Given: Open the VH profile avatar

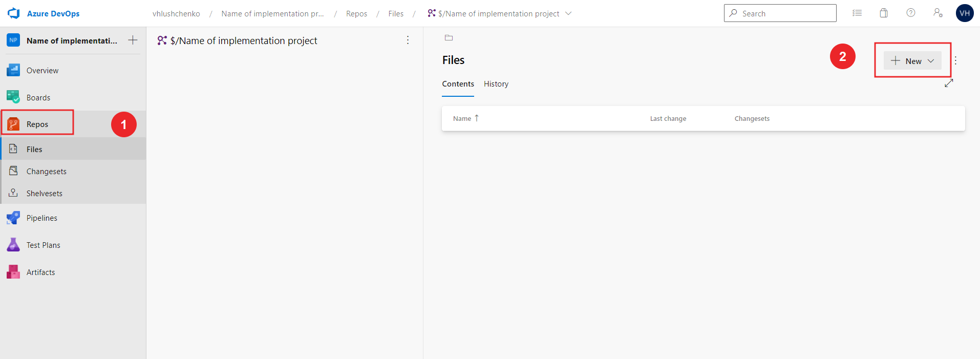Looking at the screenshot, I should click(x=965, y=13).
